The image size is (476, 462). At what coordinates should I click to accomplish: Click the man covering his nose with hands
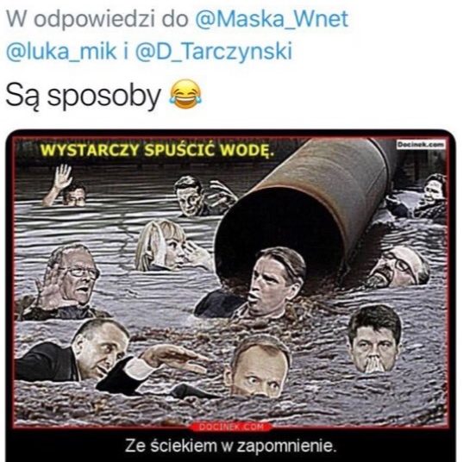(x=374, y=340)
